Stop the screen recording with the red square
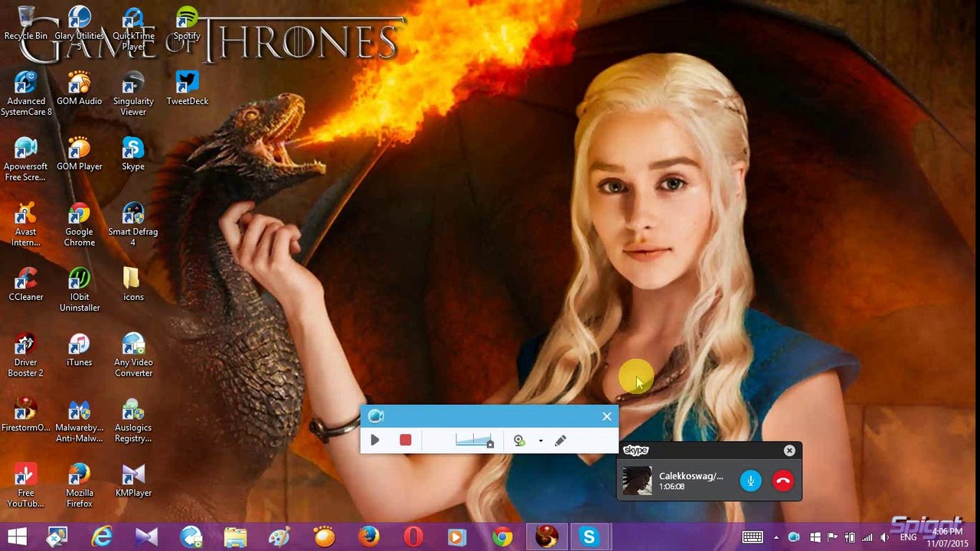 pyautogui.click(x=406, y=440)
